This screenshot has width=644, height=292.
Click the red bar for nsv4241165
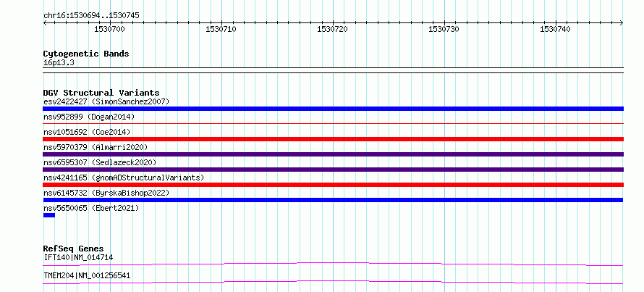pos(333,185)
